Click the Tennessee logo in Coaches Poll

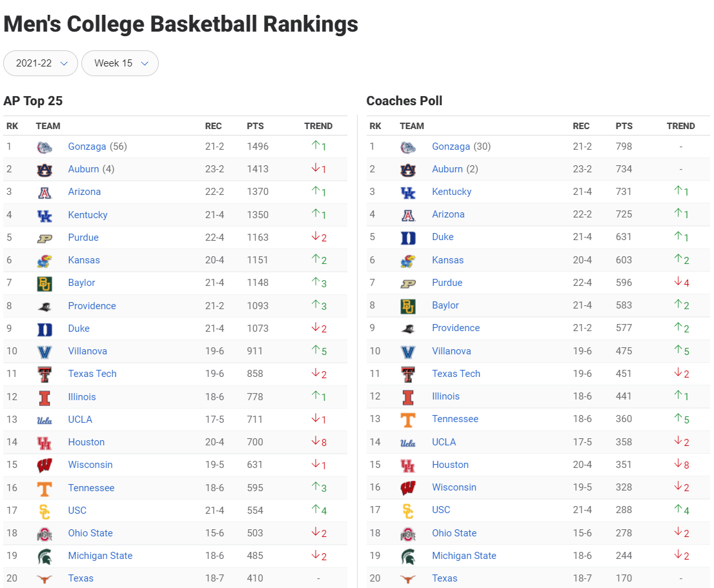tap(408, 420)
